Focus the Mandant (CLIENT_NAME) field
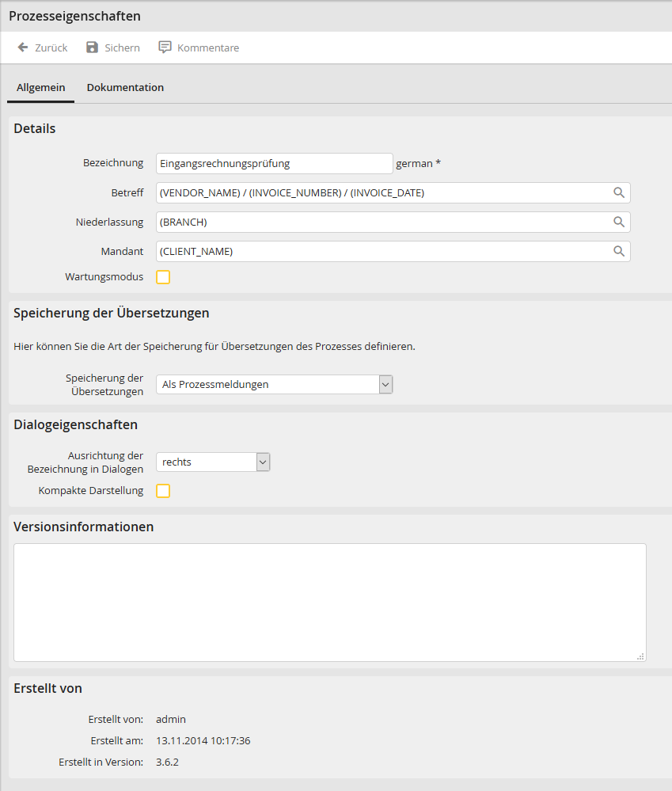This screenshot has width=672, height=791. click(380, 251)
